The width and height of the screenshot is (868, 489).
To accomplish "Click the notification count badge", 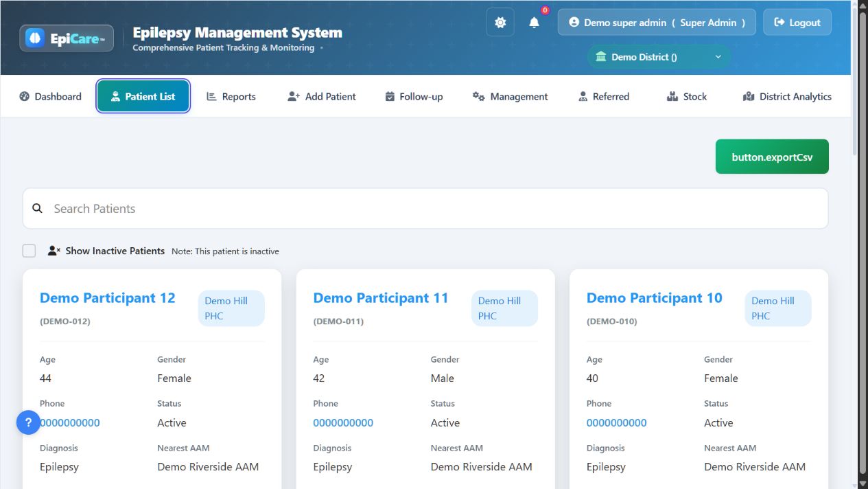I will pyautogui.click(x=545, y=10).
